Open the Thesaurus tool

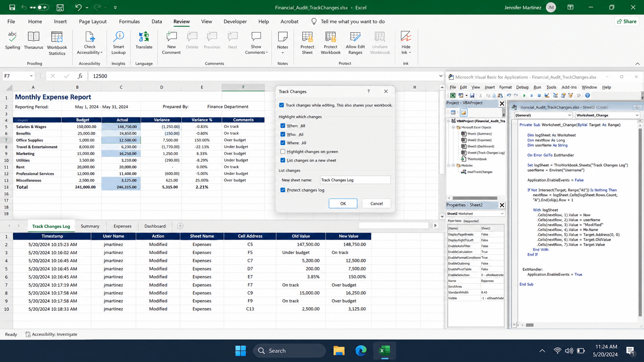(x=34, y=41)
